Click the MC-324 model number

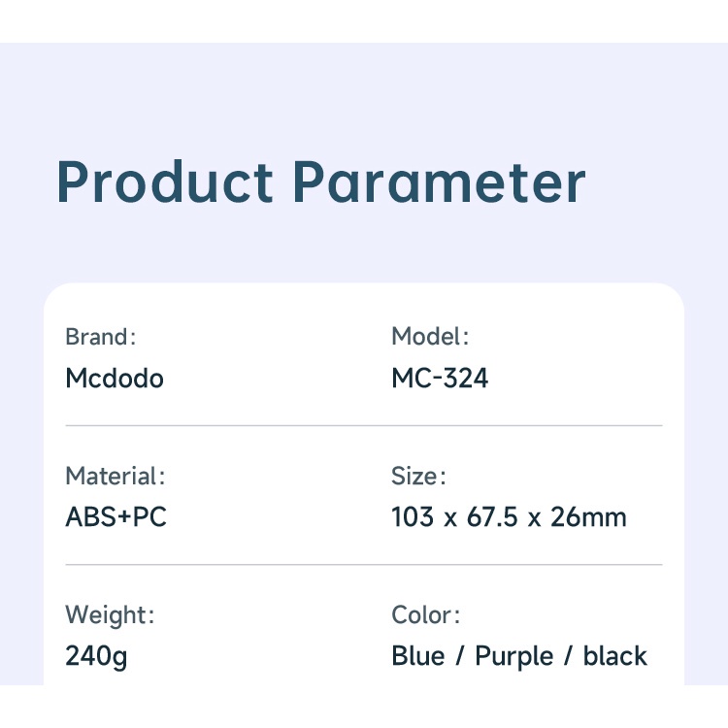440,378
